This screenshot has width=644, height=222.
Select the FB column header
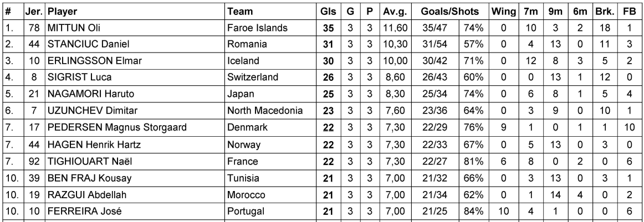pos(630,12)
